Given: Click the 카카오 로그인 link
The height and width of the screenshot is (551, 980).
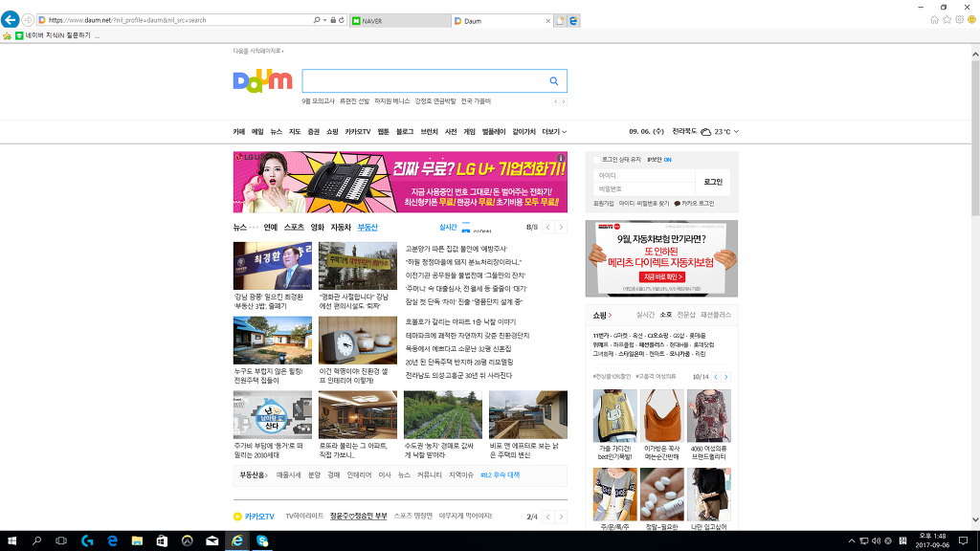Looking at the screenshot, I should pos(694,204).
